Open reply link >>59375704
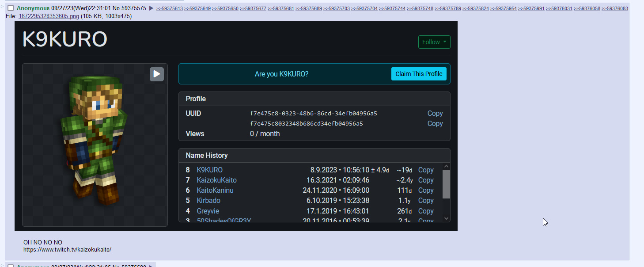This screenshot has width=644, height=267. point(364,8)
